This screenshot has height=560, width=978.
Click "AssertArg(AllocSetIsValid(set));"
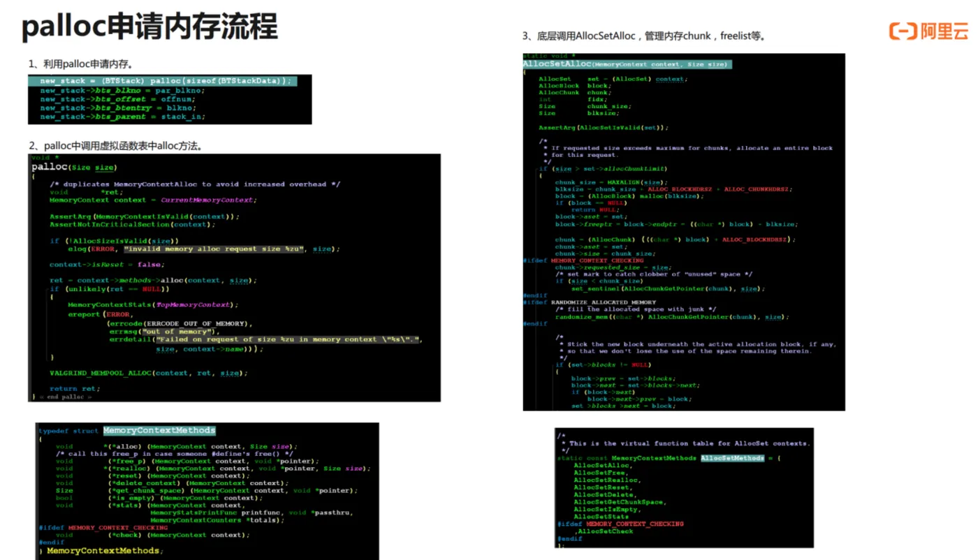[x=604, y=128]
